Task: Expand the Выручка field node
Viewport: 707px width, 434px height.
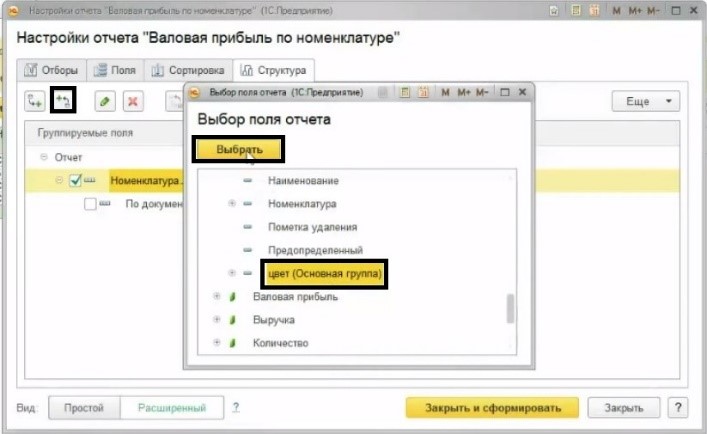Action: [217, 320]
